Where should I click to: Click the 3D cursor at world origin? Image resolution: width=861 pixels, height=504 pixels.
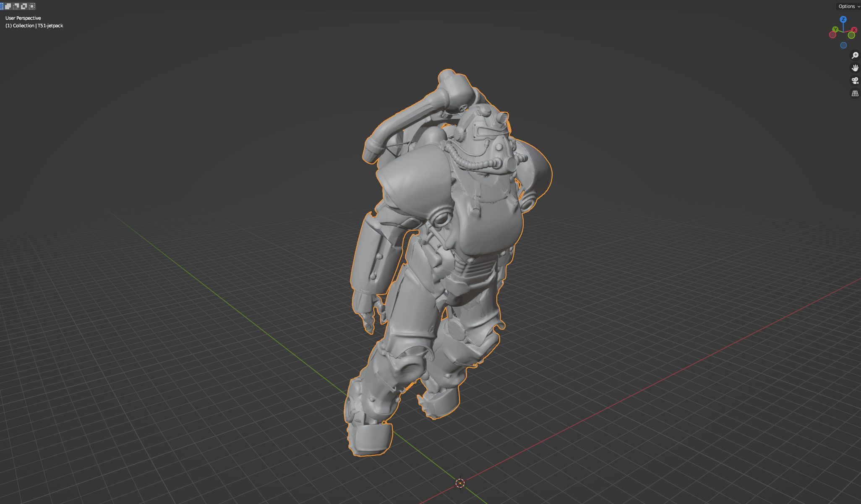pos(460,483)
